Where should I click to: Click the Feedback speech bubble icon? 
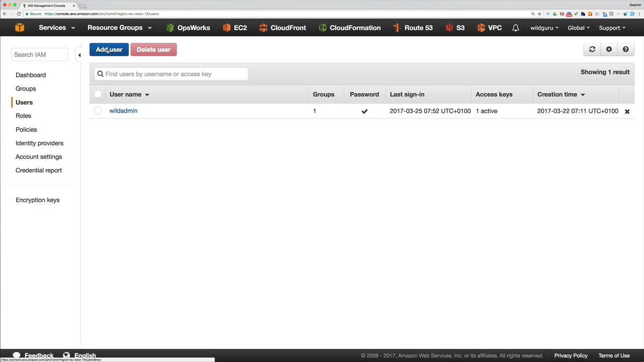coord(17,355)
